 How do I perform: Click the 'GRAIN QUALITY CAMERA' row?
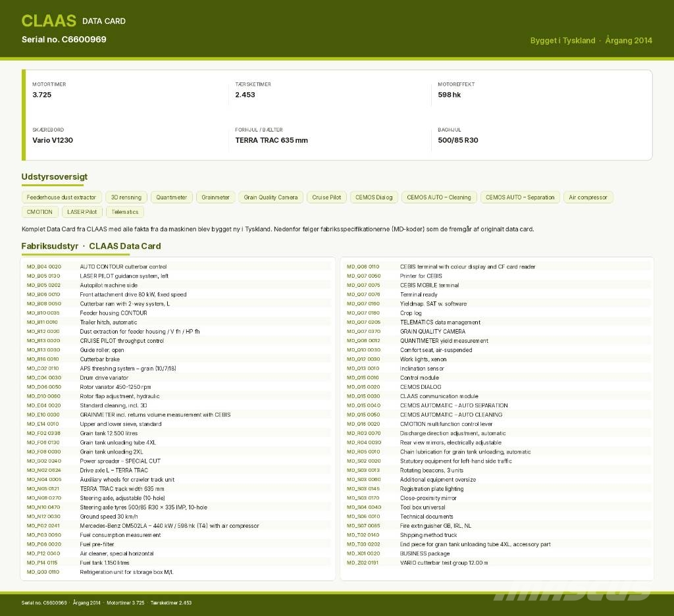[x=498, y=332]
